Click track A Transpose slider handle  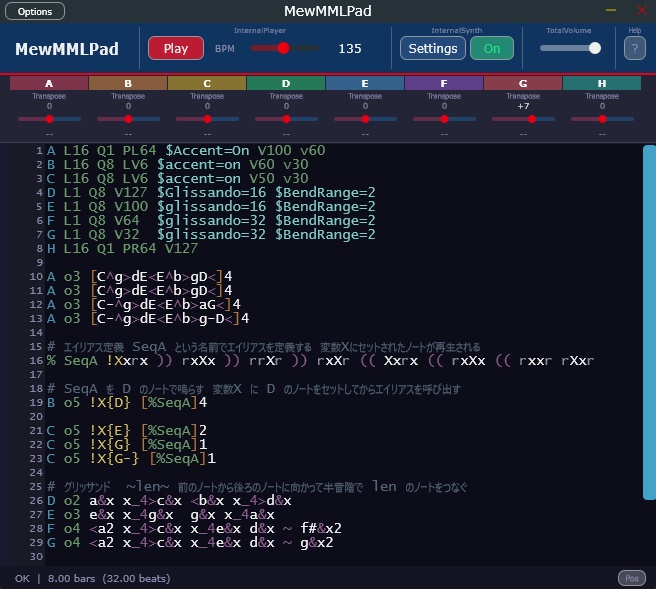point(49,119)
